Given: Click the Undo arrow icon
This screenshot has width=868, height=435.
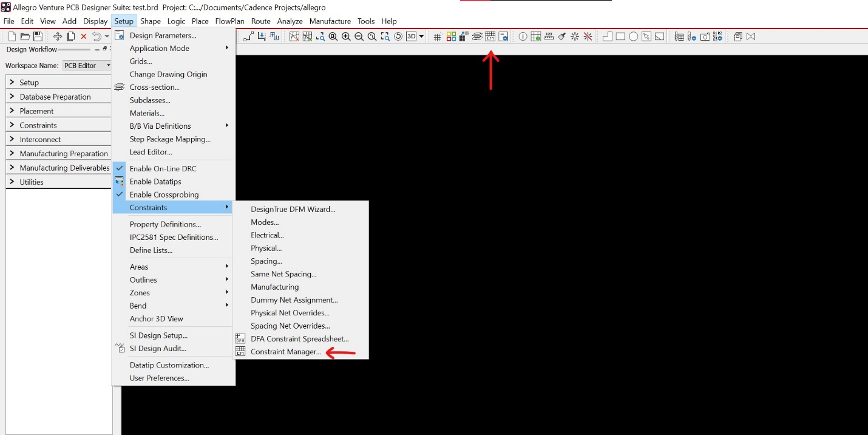Looking at the screenshot, I should coord(97,36).
